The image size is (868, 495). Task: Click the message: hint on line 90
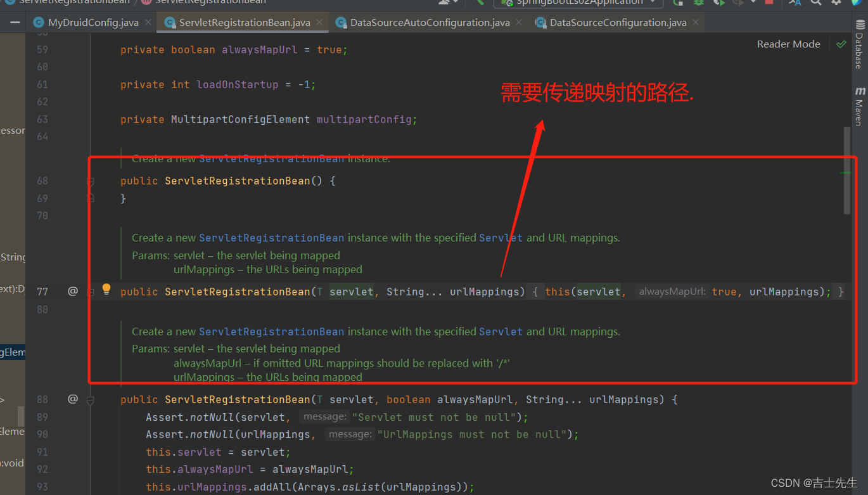(350, 434)
